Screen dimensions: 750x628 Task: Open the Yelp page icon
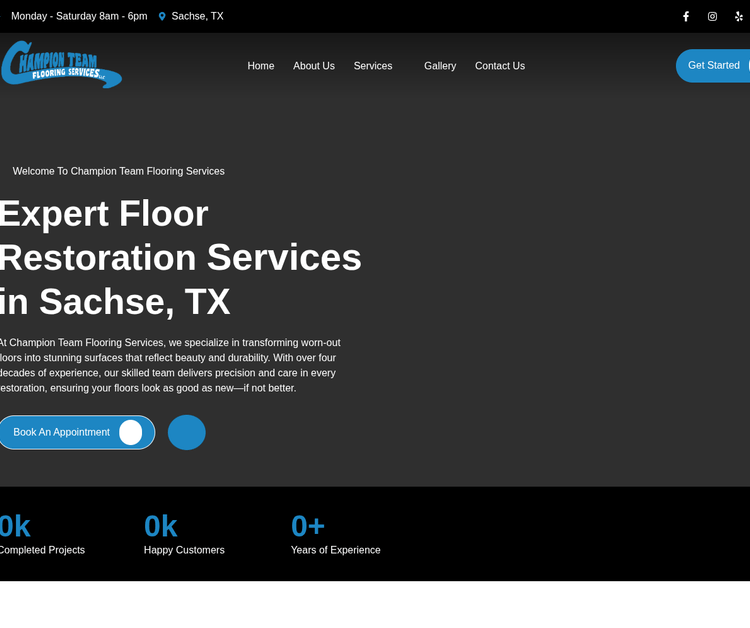tap(739, 17)
